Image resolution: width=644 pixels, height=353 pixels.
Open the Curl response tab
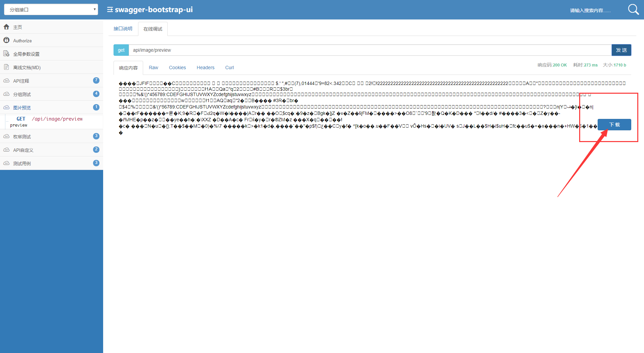coord(229,68)
